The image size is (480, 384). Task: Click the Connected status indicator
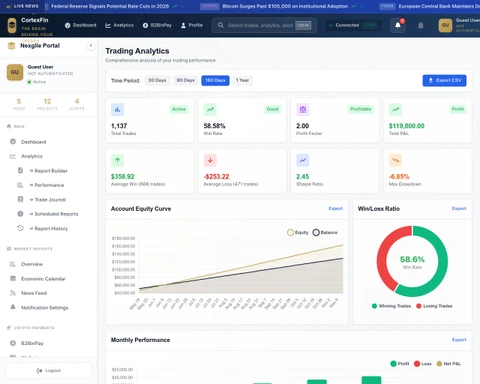353,25
